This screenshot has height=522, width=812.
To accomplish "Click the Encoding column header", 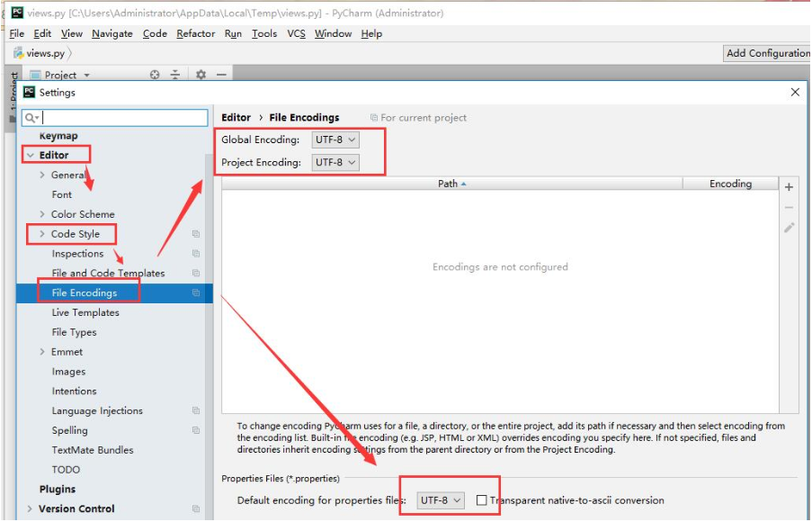I will coord(730,184).
